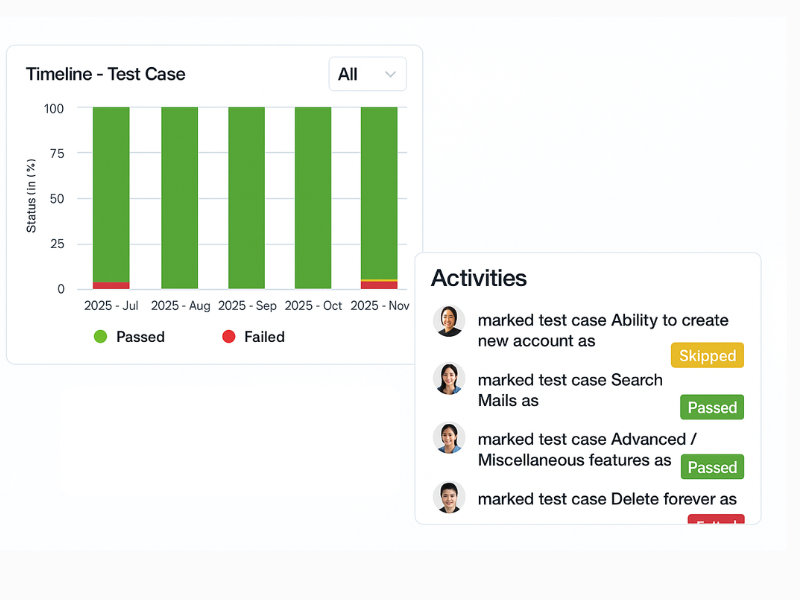
Task: Expand the Delete forever activity entry
Action: (x=607, y=499)
